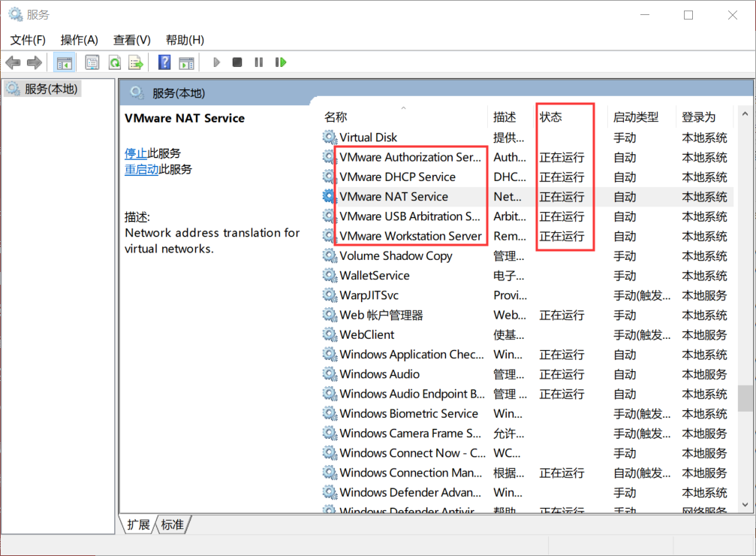Image resolution: width=756 pixels, height=556 pixels.
Task: Sort by the 启动类型 column header
Action: (641, 116)
